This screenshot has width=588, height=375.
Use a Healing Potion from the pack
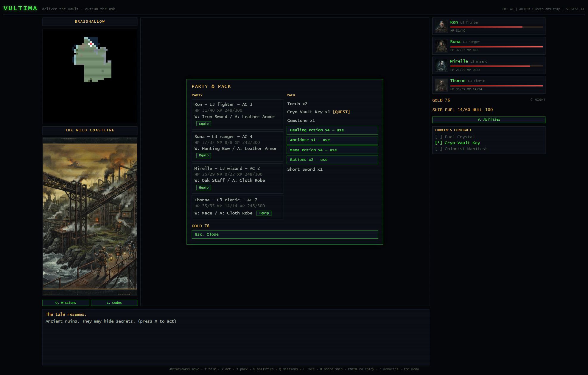pyautogui.click(x=332, y=130)
